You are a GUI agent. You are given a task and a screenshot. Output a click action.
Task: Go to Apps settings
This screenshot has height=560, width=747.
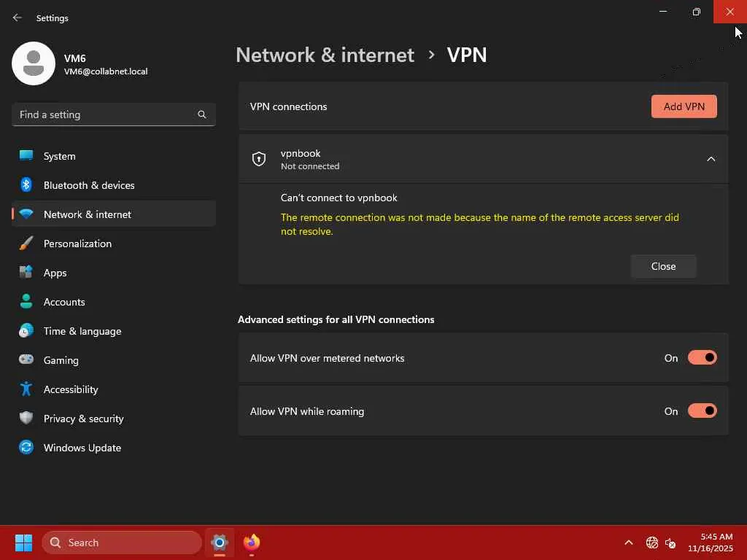55,273
